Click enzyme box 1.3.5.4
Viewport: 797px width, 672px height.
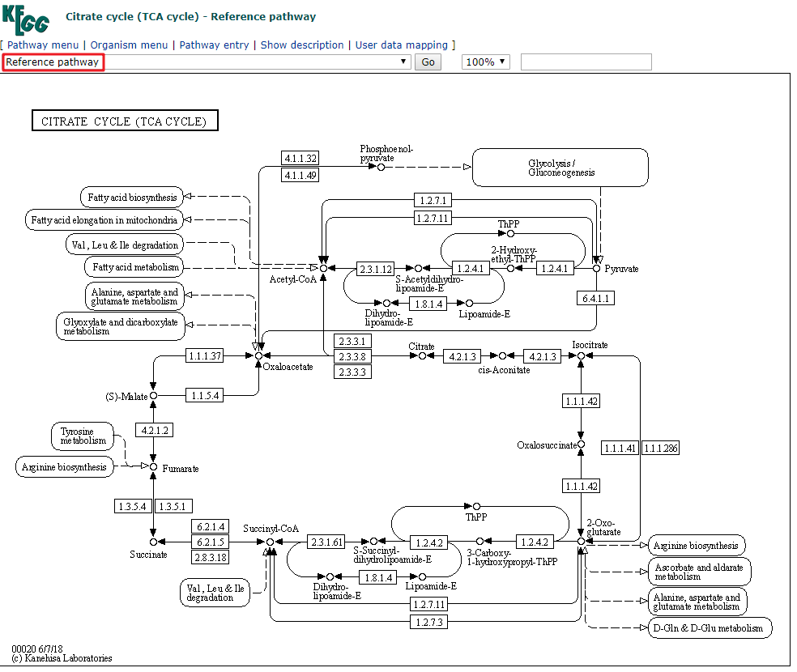tap(133, 506)
